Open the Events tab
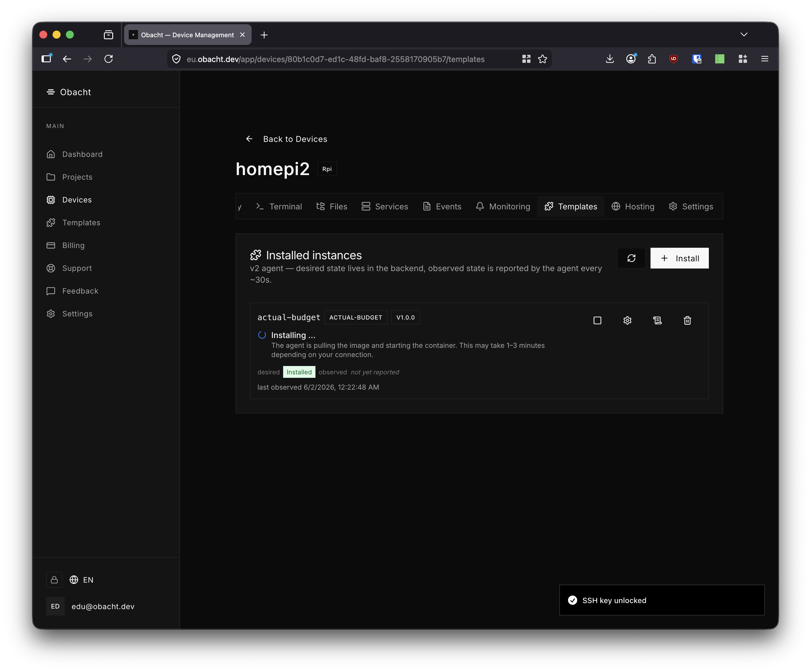This screenshot has width=811, height=672. (x=442, y=207)
